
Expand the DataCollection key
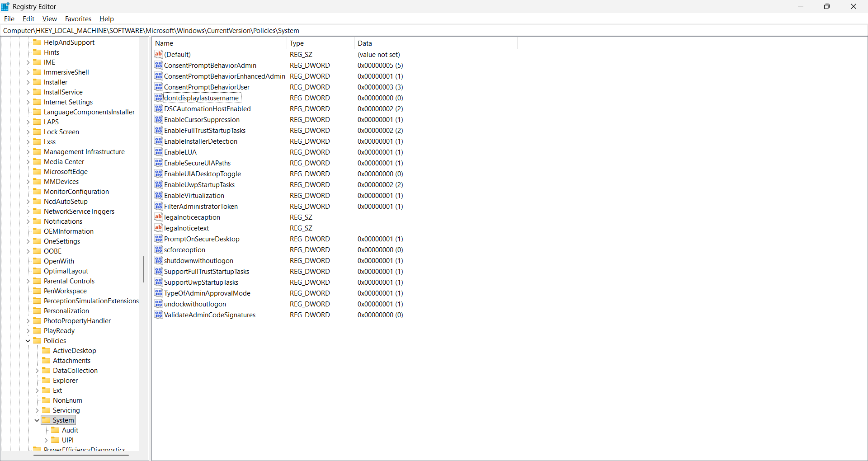[x=37, y=370]
